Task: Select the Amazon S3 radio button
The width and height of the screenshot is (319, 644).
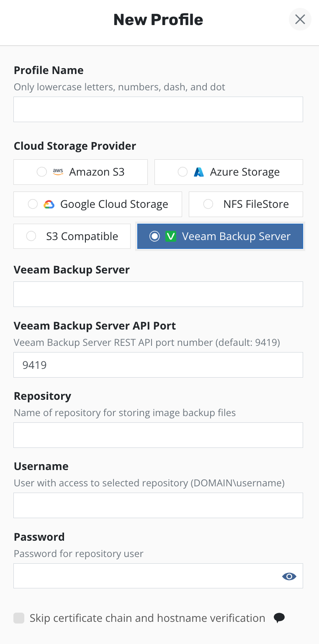Action: click(x=42, y=172)
